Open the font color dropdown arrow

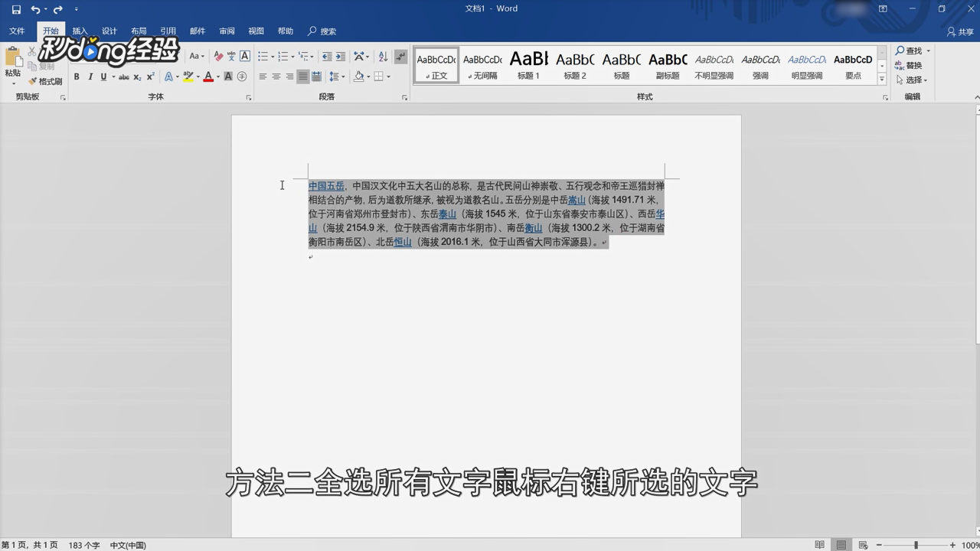point(217,77)
